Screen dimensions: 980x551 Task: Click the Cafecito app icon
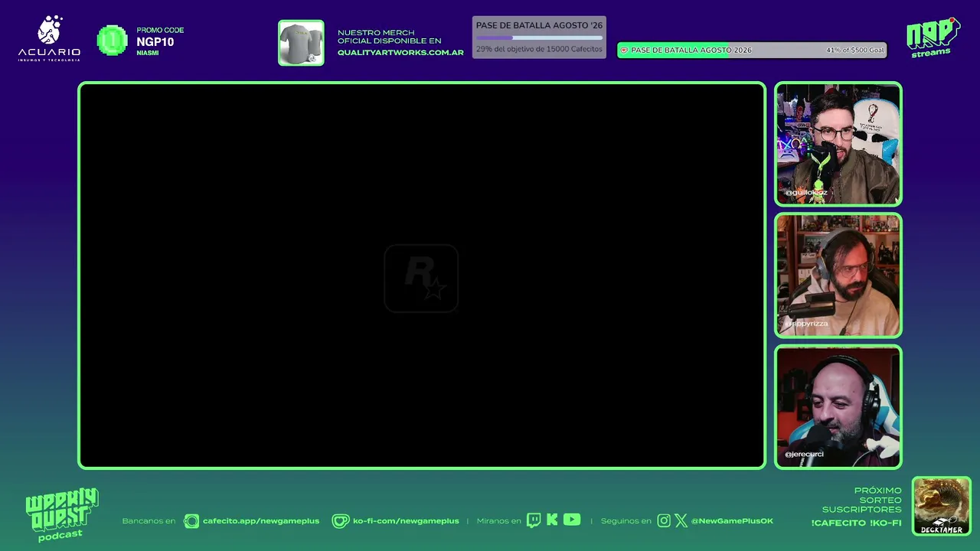click(191, 521)
